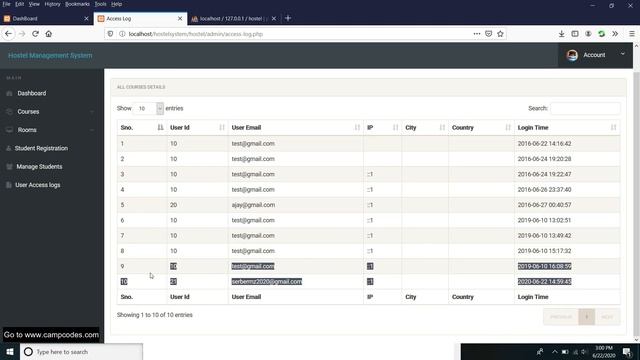The image size is (640, 360).
Task: Sort the table by City column
Action: tap(425, 128)
